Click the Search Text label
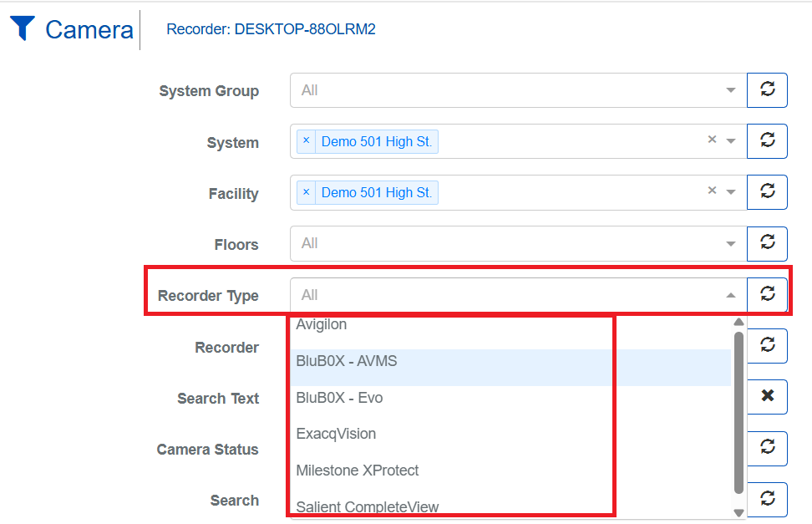This screenshot has width=812, height=524. (x=218, y=399)
